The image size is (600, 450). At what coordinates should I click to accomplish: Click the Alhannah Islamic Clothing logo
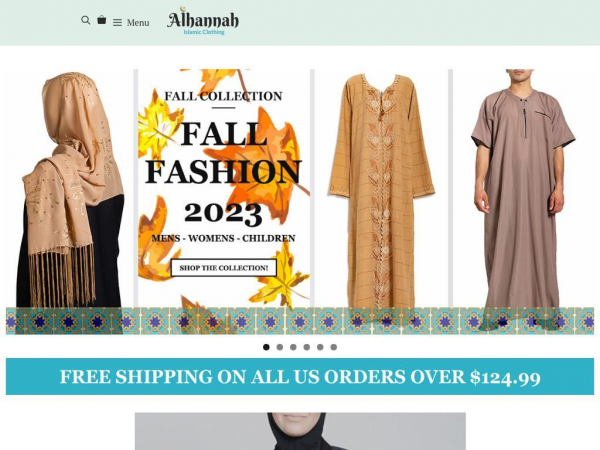tap(203, 21)
